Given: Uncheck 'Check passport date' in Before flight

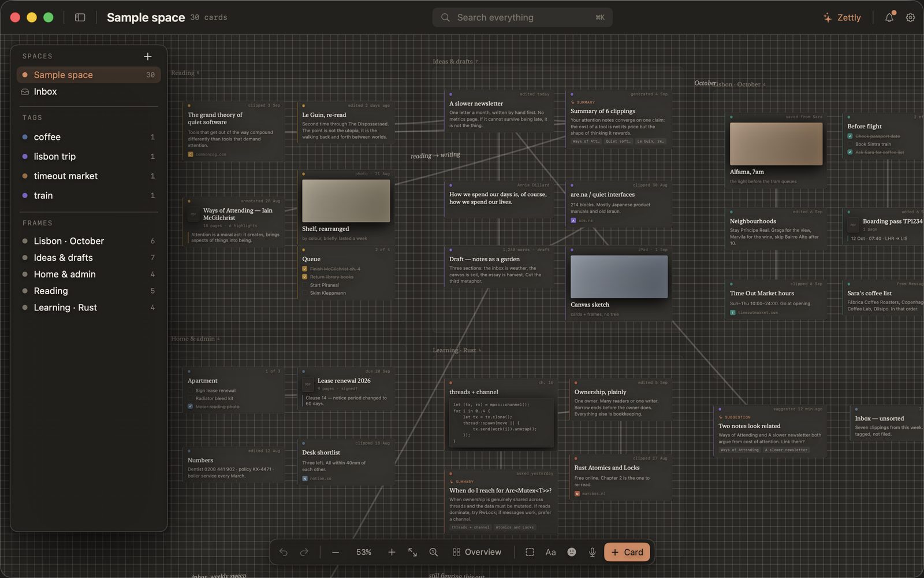Looking at the screenshot, I should 850,136.
